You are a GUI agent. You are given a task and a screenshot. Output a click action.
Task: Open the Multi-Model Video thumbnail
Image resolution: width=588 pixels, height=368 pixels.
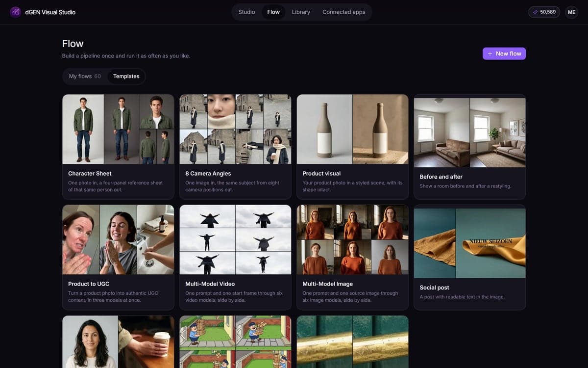(x=235, y=239)
